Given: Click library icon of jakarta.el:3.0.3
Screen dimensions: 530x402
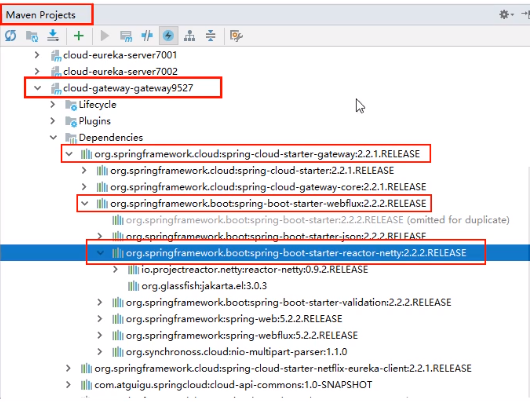Looking at the screenshot, I should click(133, 286).
